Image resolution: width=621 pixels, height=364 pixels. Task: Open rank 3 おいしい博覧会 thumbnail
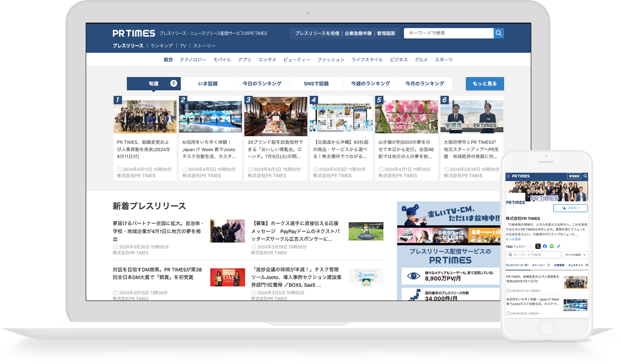(x=276, y=116)
